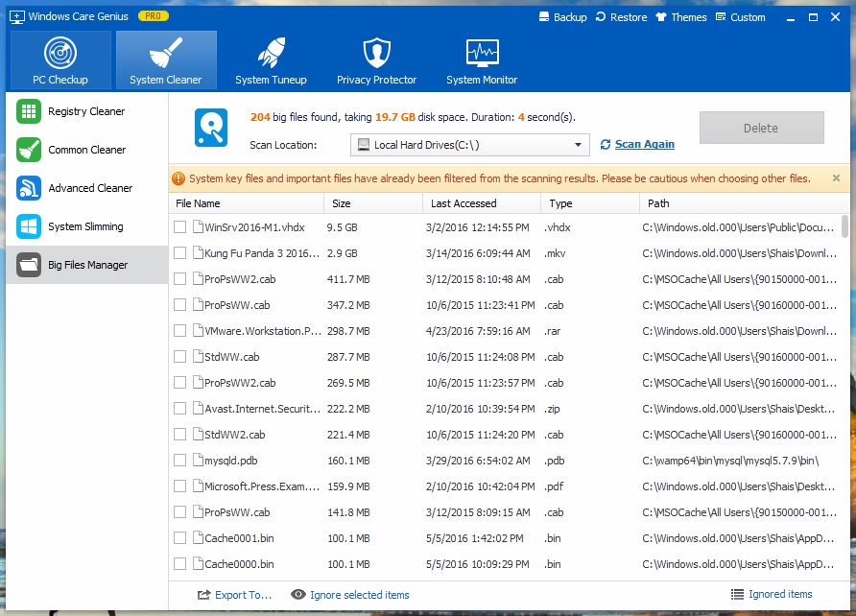856x616 pixels.
Task: Click the file icon next to Cache0001.bin
Action: [198, 537]
